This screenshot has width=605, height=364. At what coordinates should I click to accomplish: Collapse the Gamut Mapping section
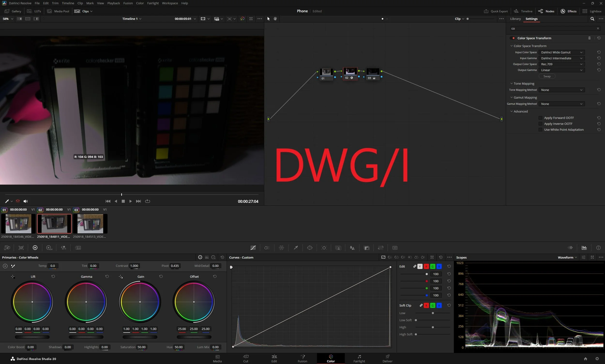pos(512,97)
